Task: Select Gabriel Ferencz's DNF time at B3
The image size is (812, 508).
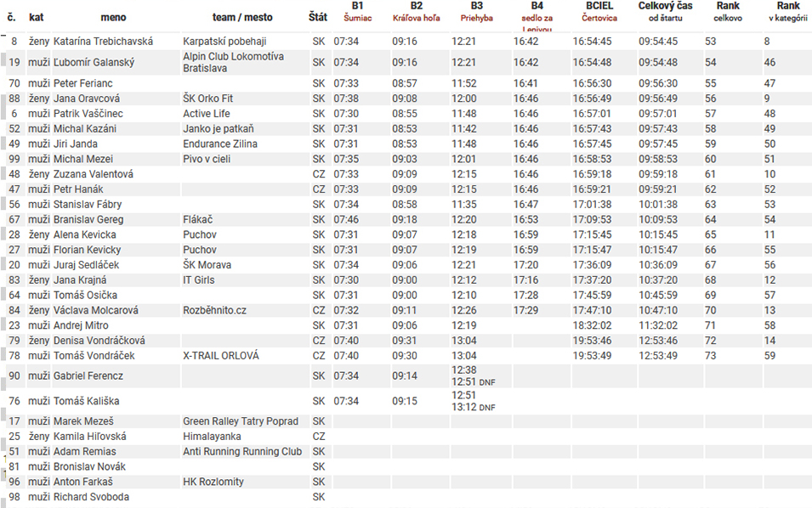Action: click(x=474, y=382)
